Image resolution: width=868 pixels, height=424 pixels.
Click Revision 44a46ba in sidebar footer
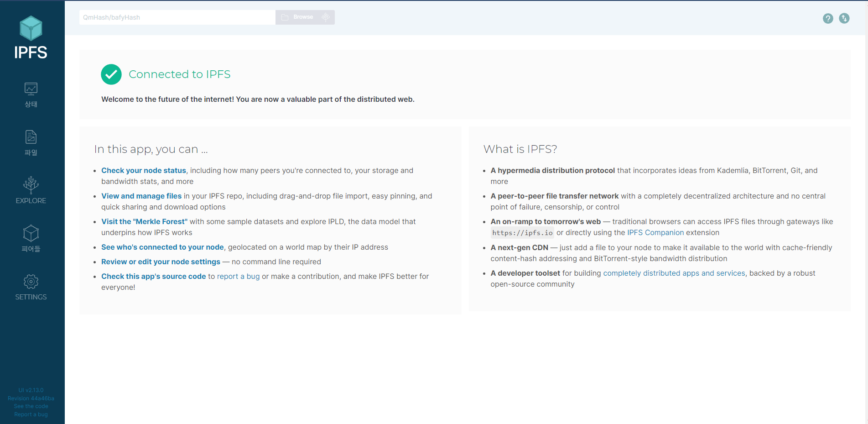[x=31, y=398]
